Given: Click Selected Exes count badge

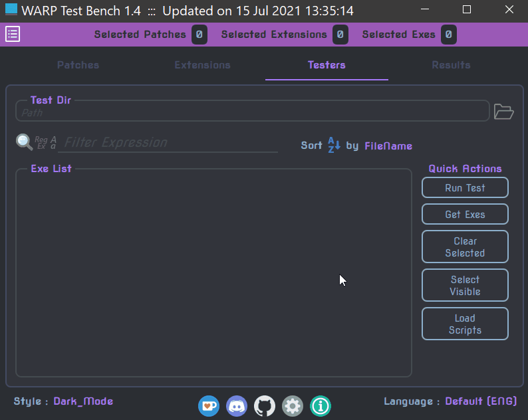Looking at the screenshot, I should point(448,35).
